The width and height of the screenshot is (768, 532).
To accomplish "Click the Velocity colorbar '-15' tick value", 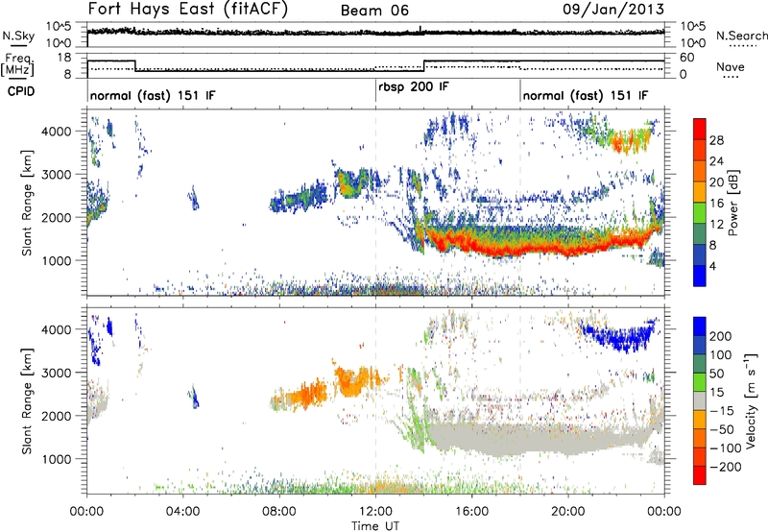I will pos(722,410).
